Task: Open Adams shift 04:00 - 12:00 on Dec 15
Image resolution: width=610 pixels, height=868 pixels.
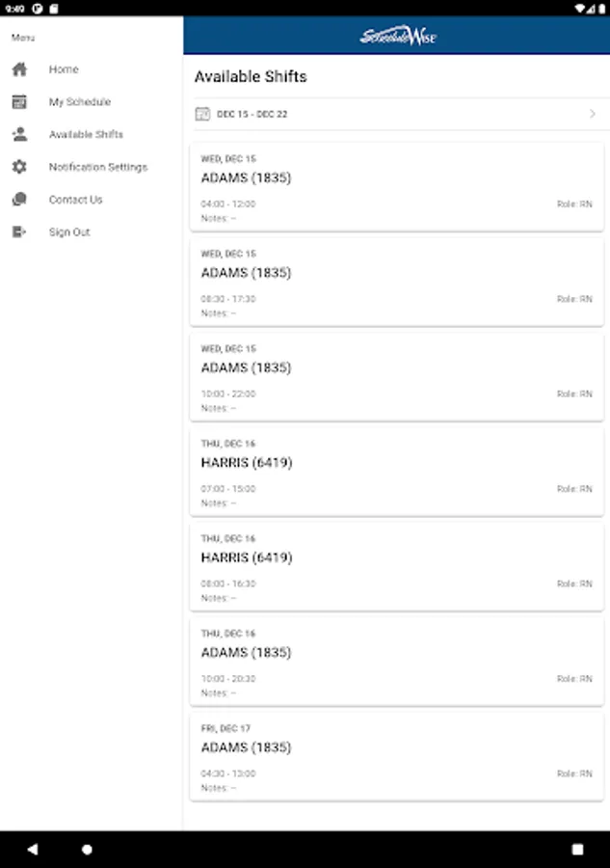Action: click(396, 187)
